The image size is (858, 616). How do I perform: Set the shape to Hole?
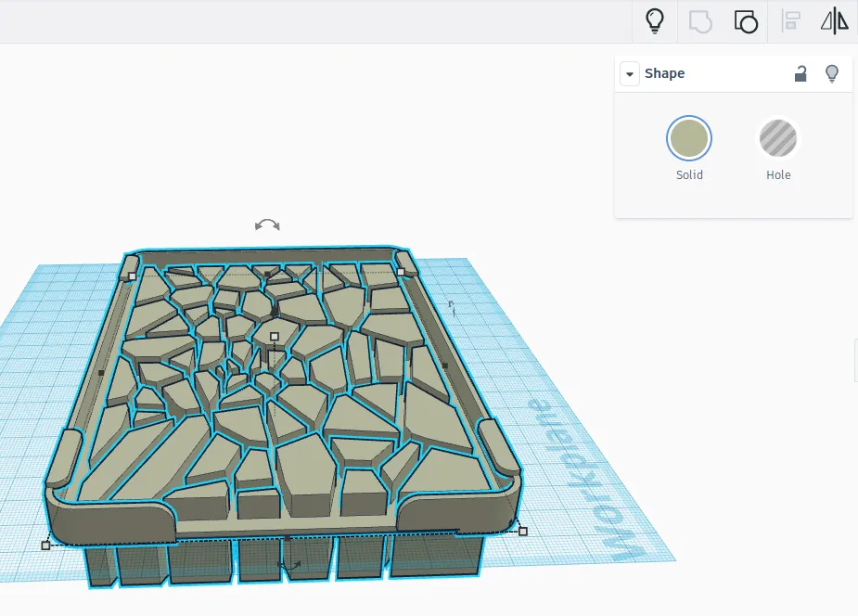pos(778,138)
